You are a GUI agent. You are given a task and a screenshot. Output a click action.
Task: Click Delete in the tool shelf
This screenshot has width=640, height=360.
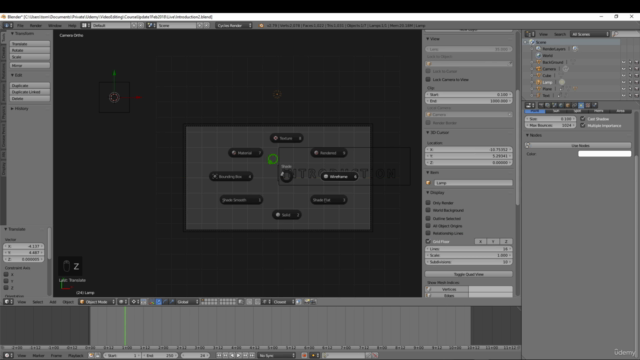click(x=30, y=98)
